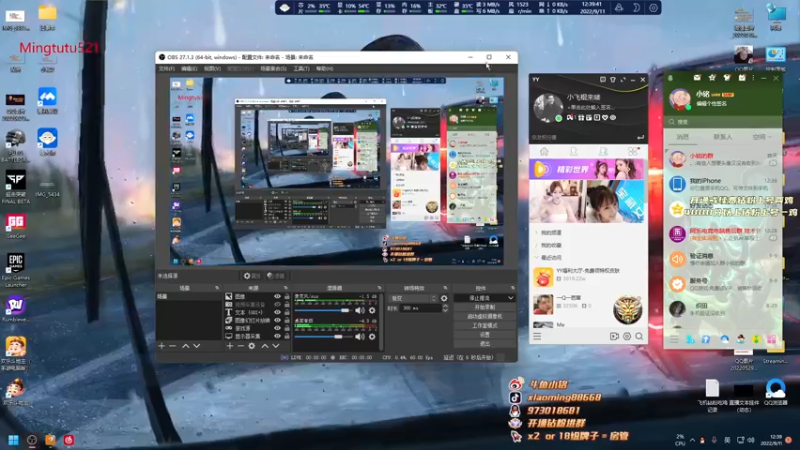The width and height of the screenshot is (800, 450).
Task: Open the 精彩世界 banner in YY
Action: tap(586, 169)
